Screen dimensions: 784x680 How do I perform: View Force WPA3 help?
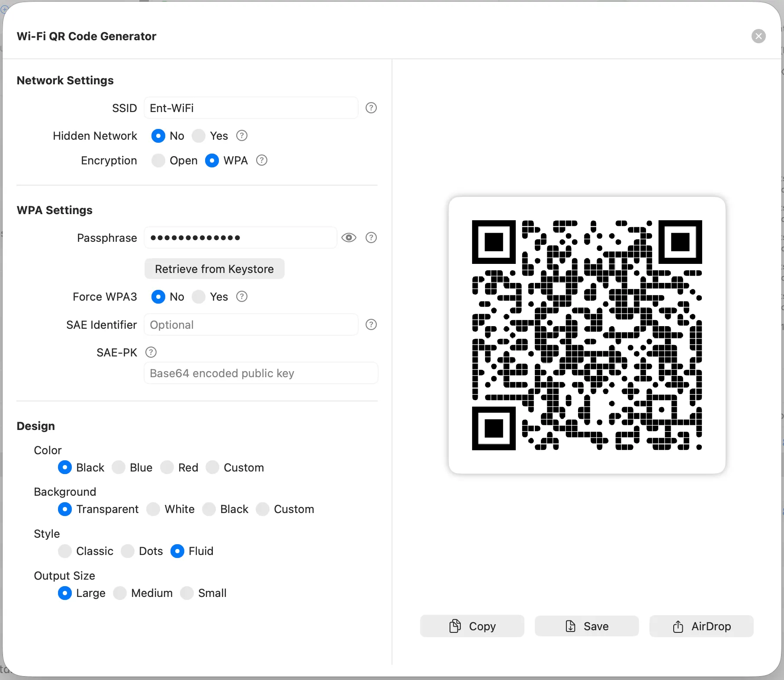click(x=241, y=296)
